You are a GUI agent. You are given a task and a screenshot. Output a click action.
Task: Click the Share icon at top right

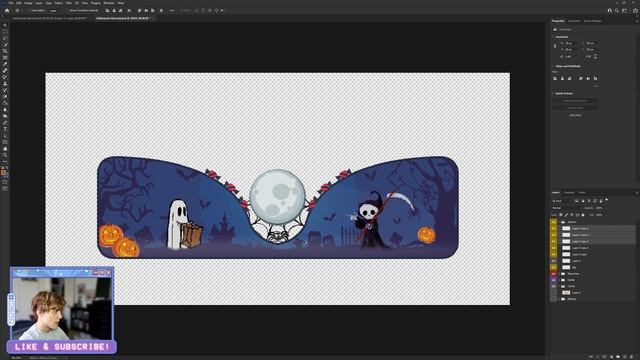pos(635,11)
